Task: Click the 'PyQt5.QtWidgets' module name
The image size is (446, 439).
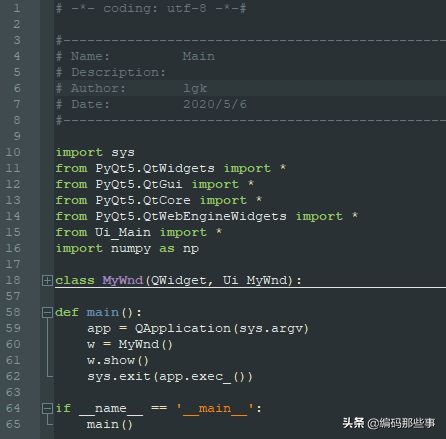Action: tap(155, 169)
